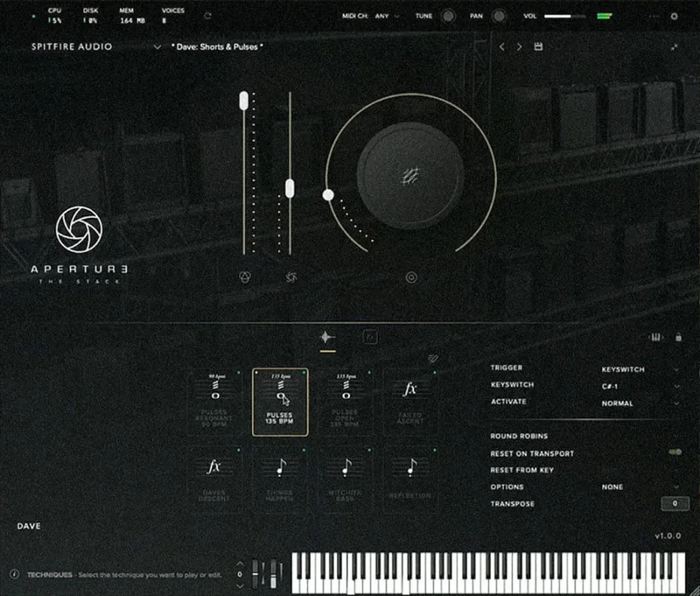
Task: Click the second vertical dynamics slider handle
Action: coord(290,188)
